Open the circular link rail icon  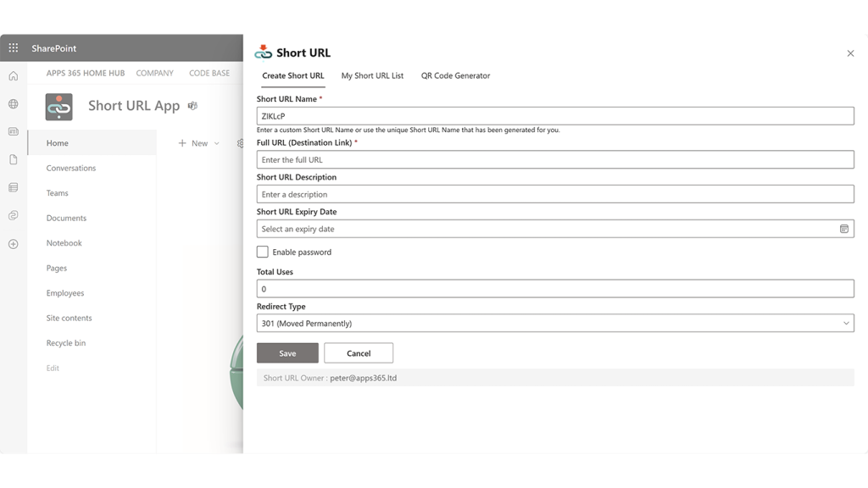click(x=14, y=215)
